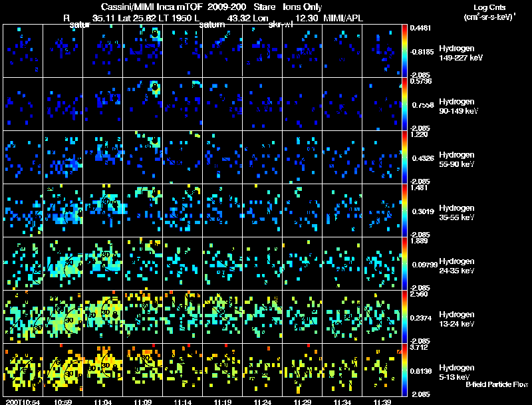Open the 13-24 keV panel at 11:19
The height and width of the screenshot is (405, 532).
pyautogui.click(x=223, y=317)
